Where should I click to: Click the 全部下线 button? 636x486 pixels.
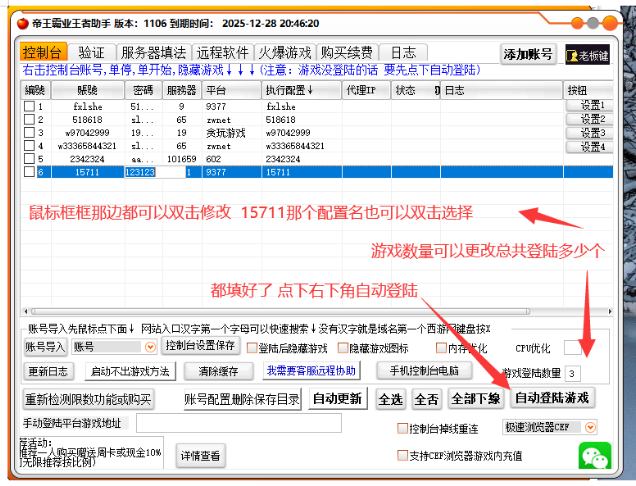point(476,398)
